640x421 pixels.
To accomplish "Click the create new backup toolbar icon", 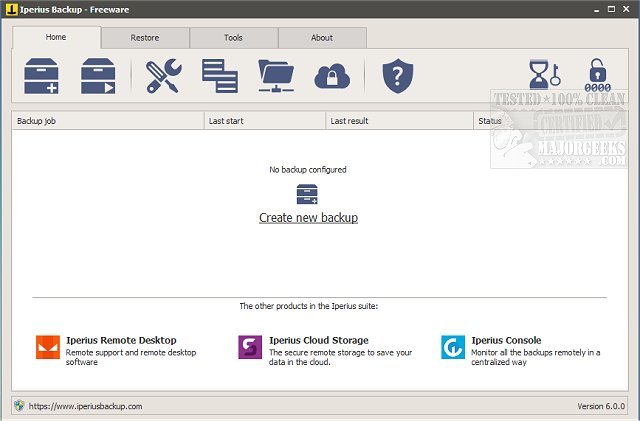I will (x=42, y=76).
